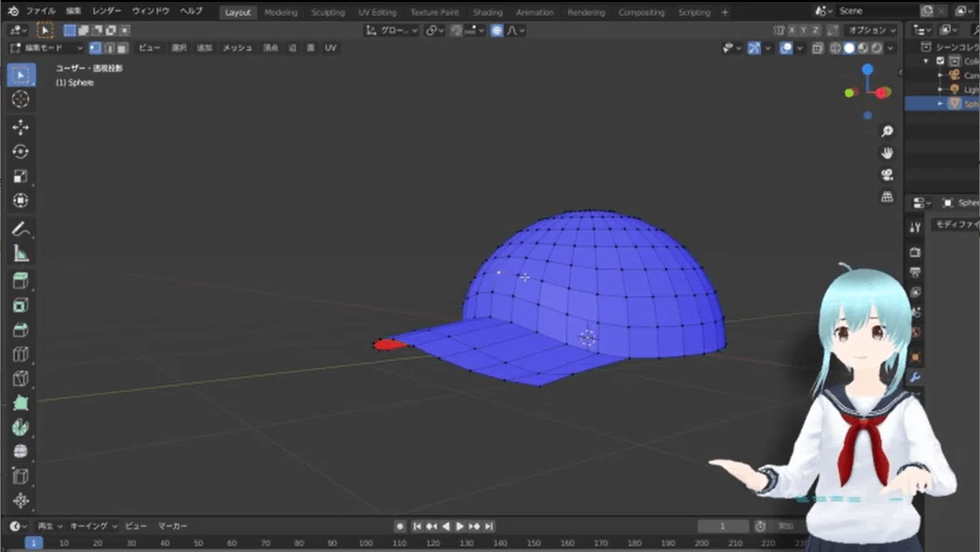Open the ファイル menu
Viewport: 980px width, 552px height.
tap(41, 11)
